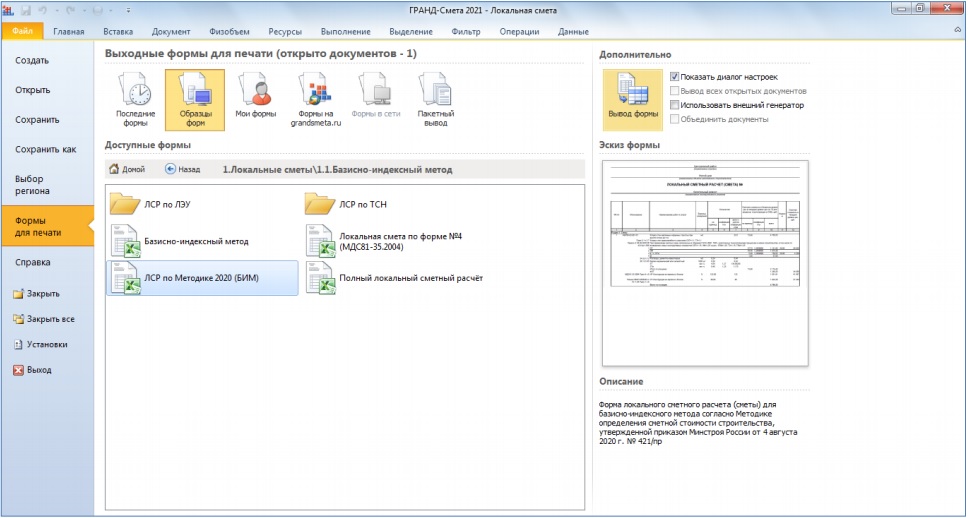968x518 pixels.
Task: Switch to the Ресурсы tab
Action: (x=285, y=31)
